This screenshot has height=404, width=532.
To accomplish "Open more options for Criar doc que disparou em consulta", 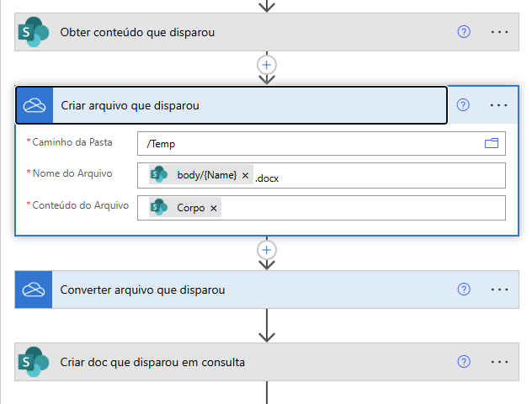I will (499, 362).
